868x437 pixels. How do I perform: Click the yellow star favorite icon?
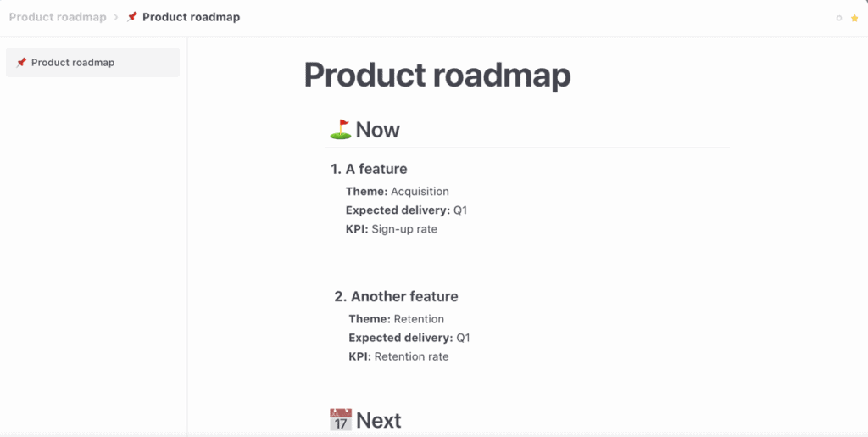(854, 18)
